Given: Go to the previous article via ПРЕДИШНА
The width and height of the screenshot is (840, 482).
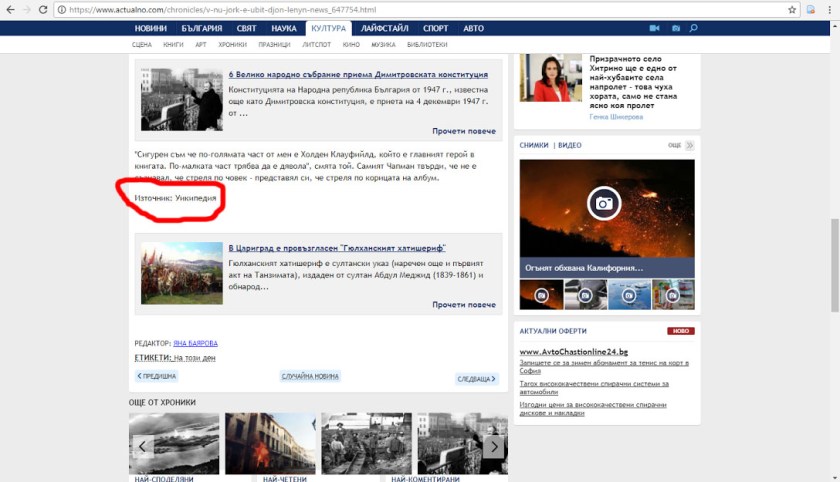Looking at the screenshot, I should pyautogui.click(x=157, y=376).
